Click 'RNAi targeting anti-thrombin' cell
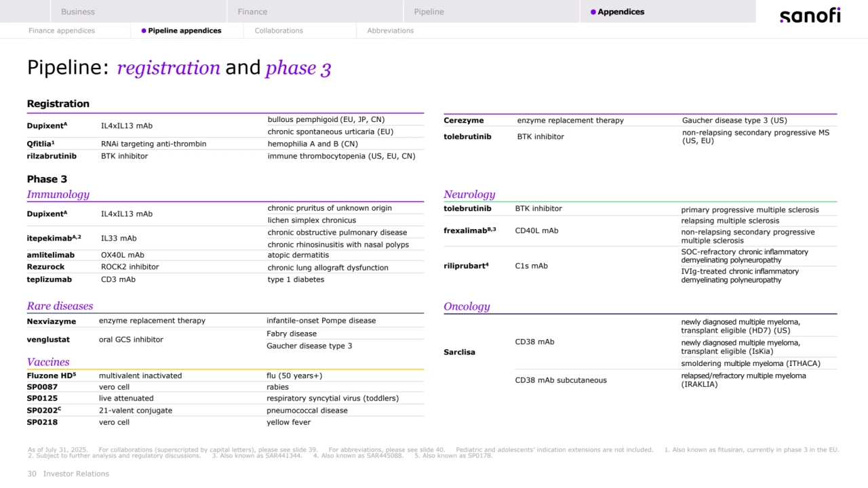Image resolution: width=868 pixels, height=488 pixels. point(153,144)
